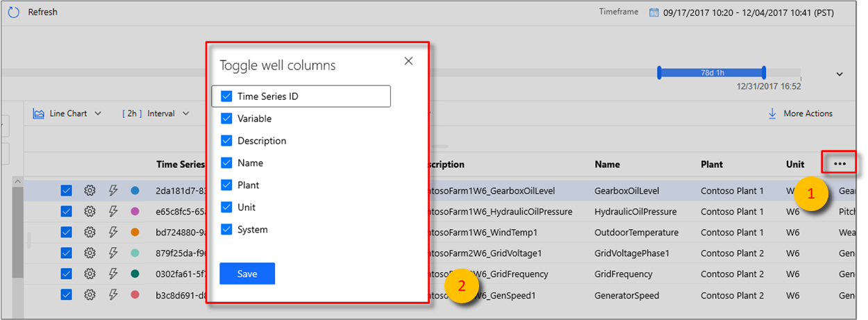Viewport: 868px width, 320px height.
Task: Click time series ID 879f25da cell
Action: pyautogui.click(x=181, y=253)
